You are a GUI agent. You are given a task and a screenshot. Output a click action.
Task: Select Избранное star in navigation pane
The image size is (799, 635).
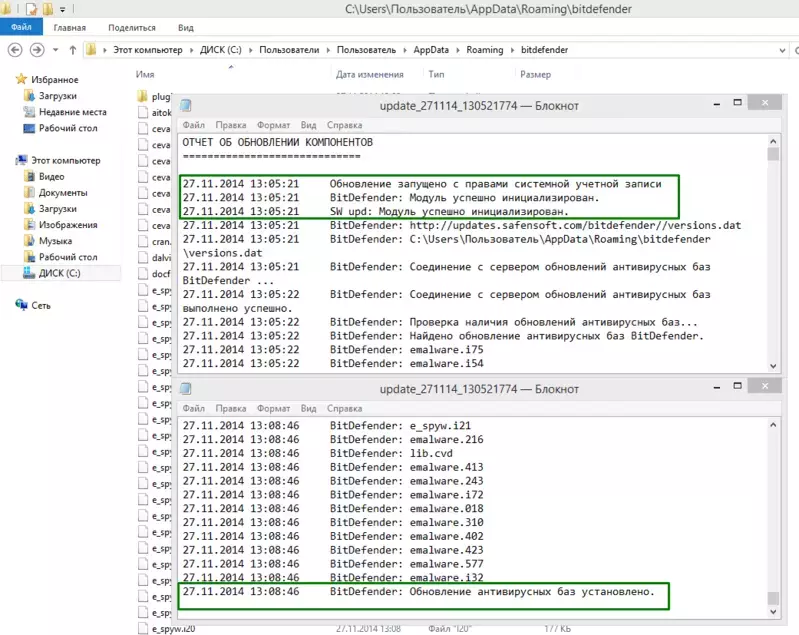point(21,79)
